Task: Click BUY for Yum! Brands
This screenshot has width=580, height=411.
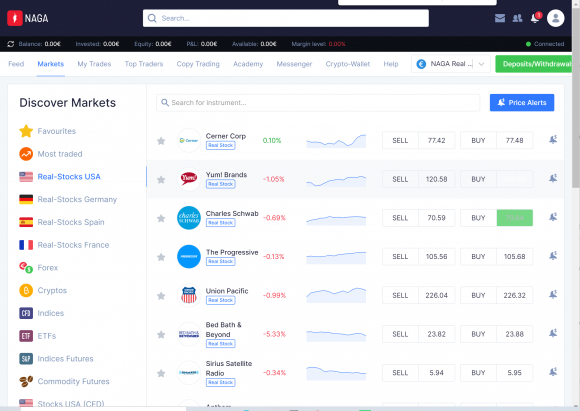Action: (478, 179)
